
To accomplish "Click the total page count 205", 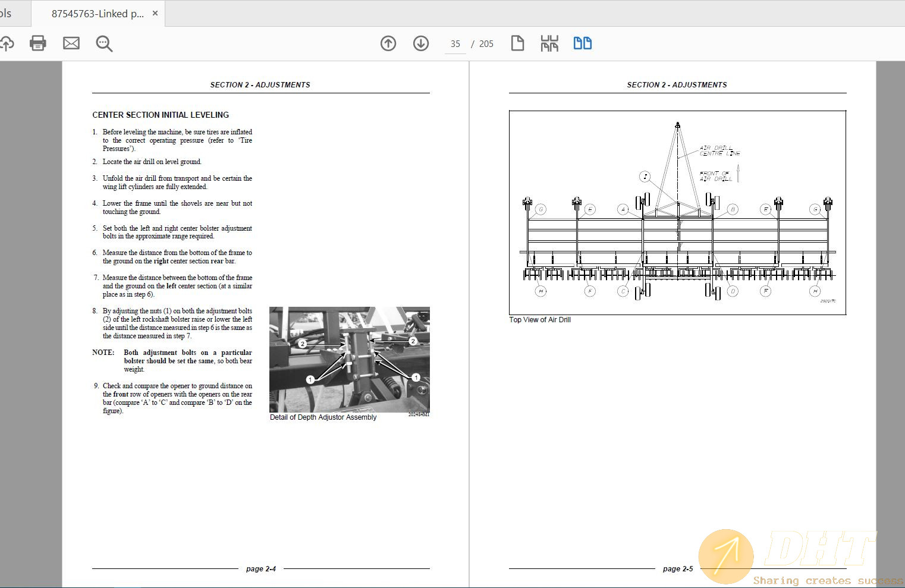I will (486, 44).
